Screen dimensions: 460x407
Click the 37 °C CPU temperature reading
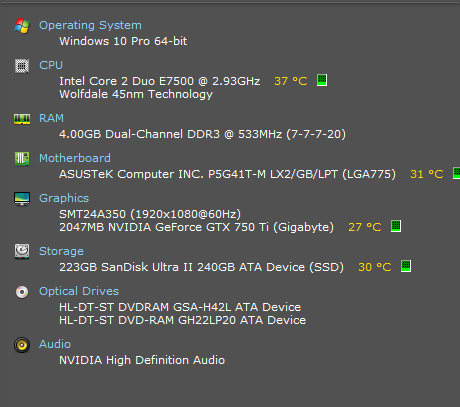coord(291,81)
